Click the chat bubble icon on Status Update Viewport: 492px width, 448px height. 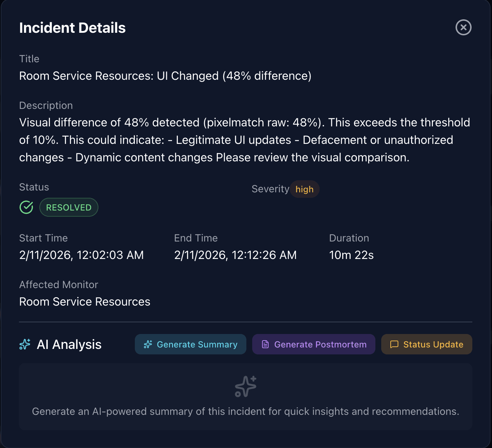pyautogui.click(x=394, y=344)
